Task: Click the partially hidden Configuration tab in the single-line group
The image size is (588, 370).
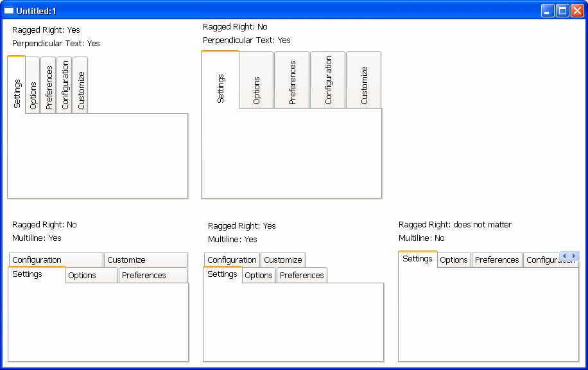Action: pyautogui.click(x=541, y=260)
